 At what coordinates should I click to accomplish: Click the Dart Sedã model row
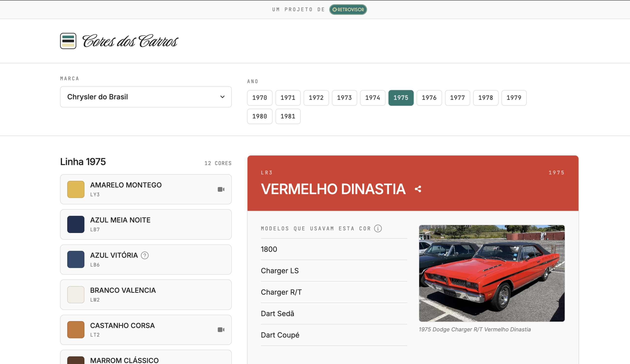coord(334,314)
